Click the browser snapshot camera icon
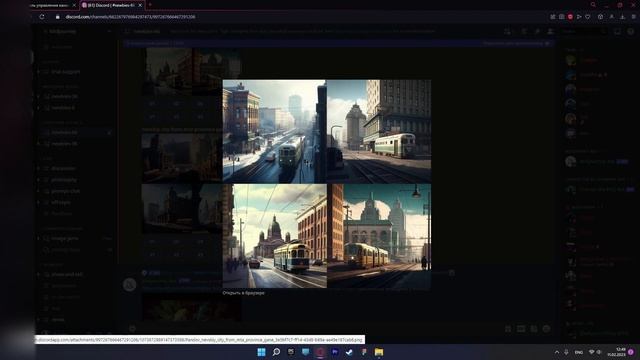Screen dimensions: 640x360 562,17
